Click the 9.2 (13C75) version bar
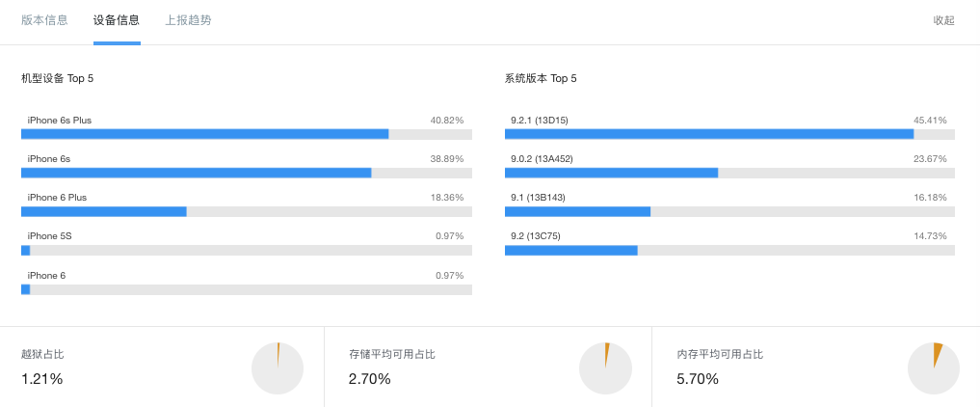Image resolution: width=980 pixels, height=407 pixels. 729,250
